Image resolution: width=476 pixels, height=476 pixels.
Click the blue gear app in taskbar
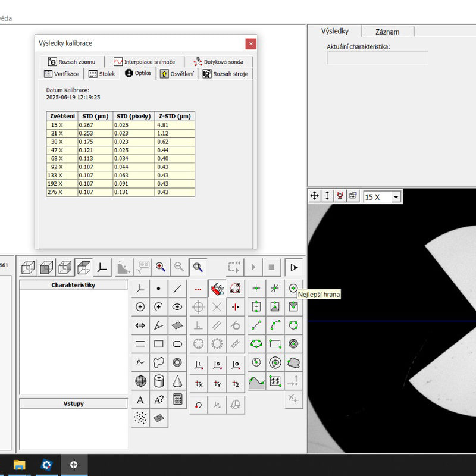(47, 465)
